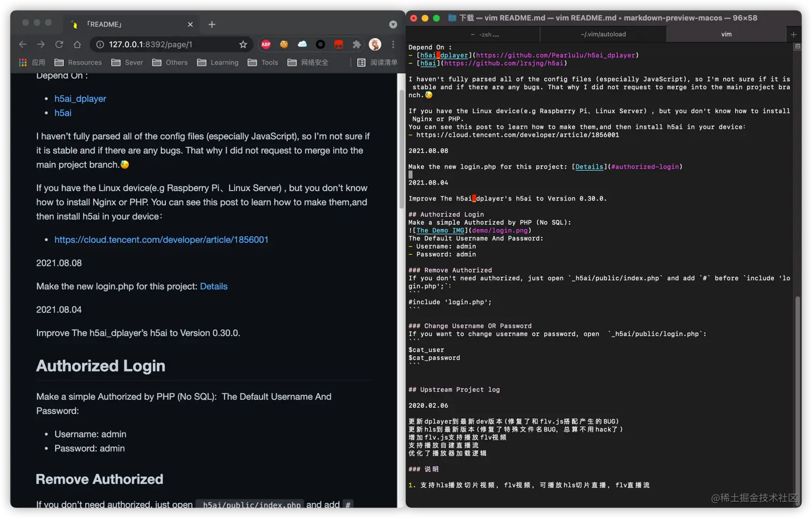Follow the h5ai link in preview
The width and height of the screenshot is (812, 518).
click(63, 113)
